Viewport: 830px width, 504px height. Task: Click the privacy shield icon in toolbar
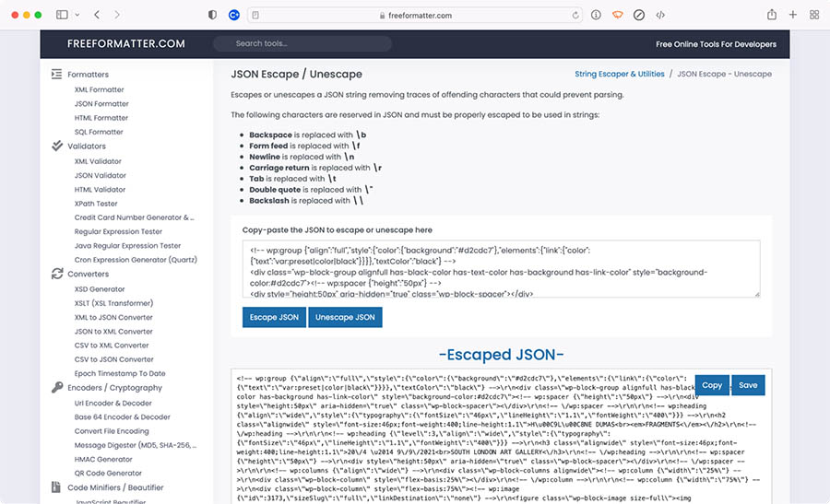[213, 15]
